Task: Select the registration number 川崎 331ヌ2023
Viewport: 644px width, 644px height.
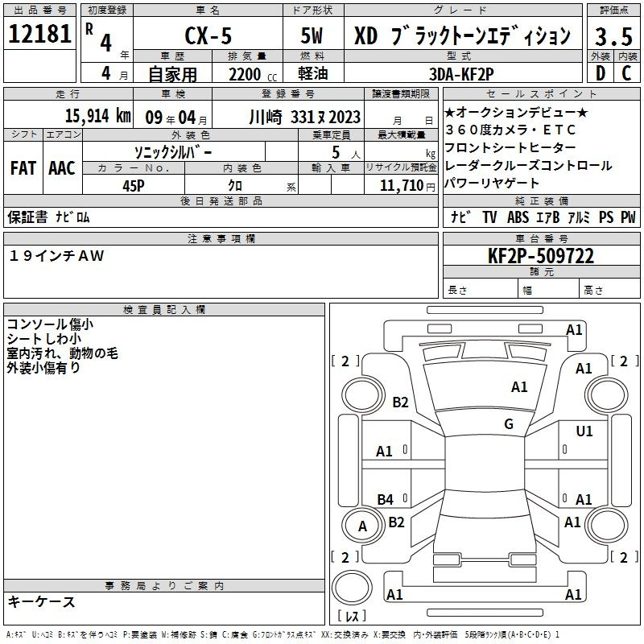Action: (x=305, y=118)
